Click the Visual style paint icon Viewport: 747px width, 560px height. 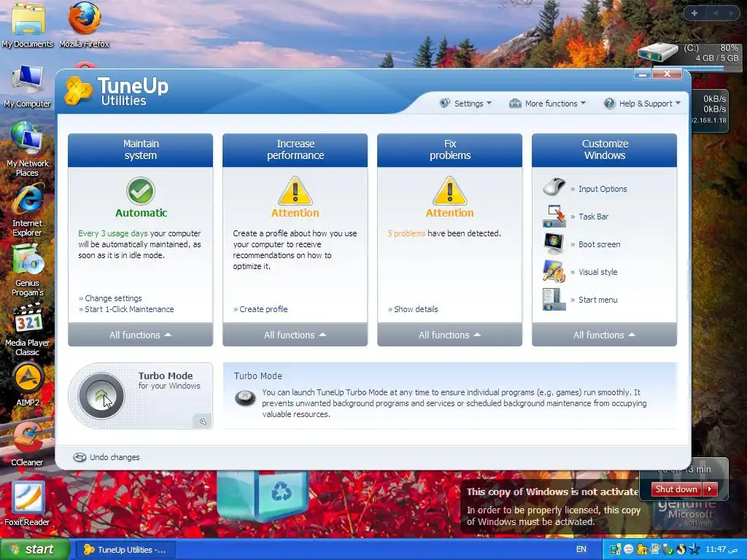pyautogui.click(x=554, y=271)
